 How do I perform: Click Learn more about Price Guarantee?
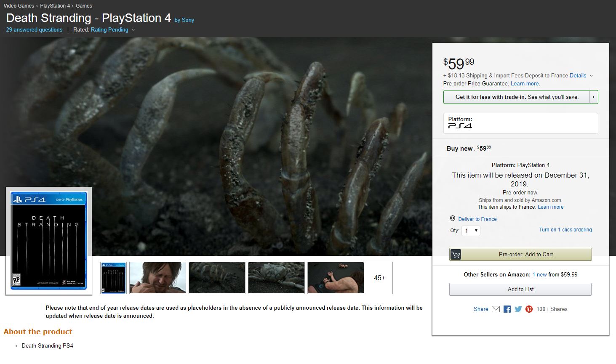point(525,84)
